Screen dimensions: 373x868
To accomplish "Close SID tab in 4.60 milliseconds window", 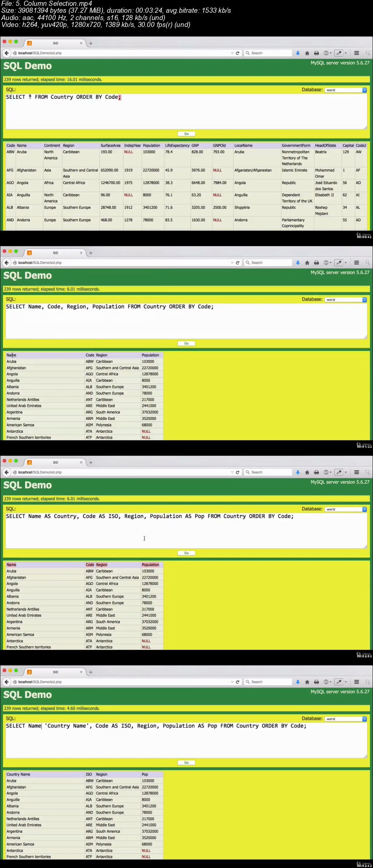I will pyautogui.click(x=81, y=672).
